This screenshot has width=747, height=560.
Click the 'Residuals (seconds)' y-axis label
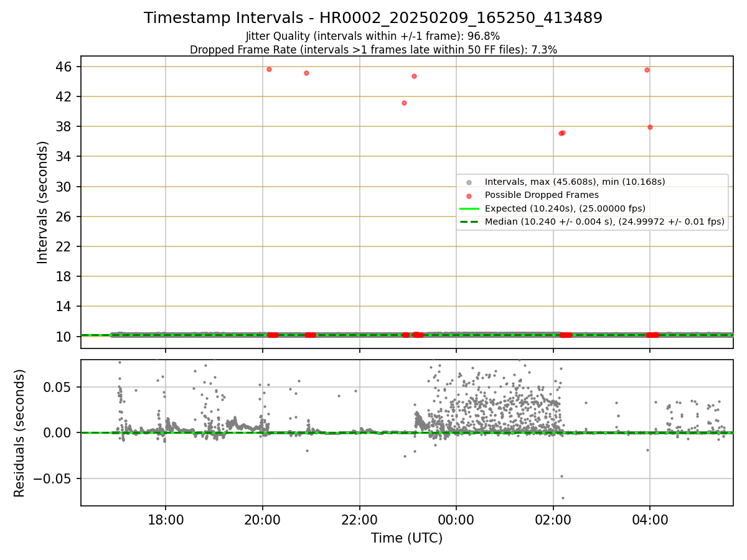click(20, 433)
